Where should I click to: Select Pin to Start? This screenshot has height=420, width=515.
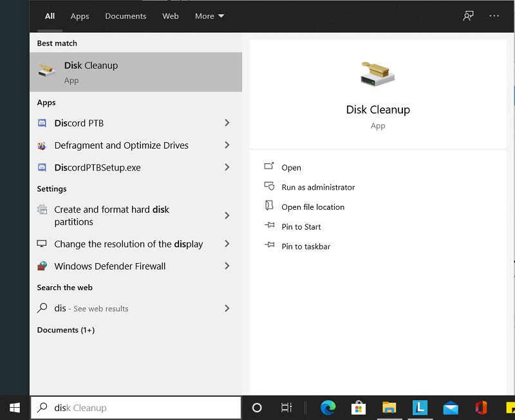point(301,227)
